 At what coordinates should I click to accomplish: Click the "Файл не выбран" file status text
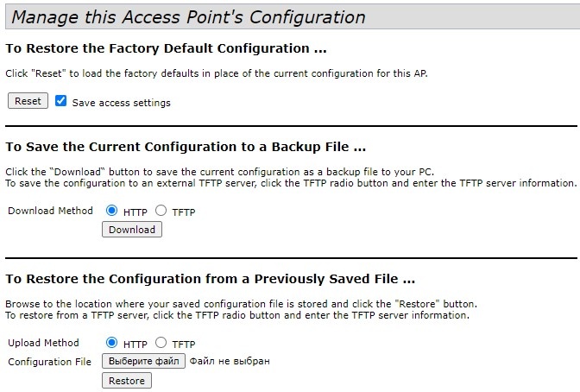coord(230,361)
